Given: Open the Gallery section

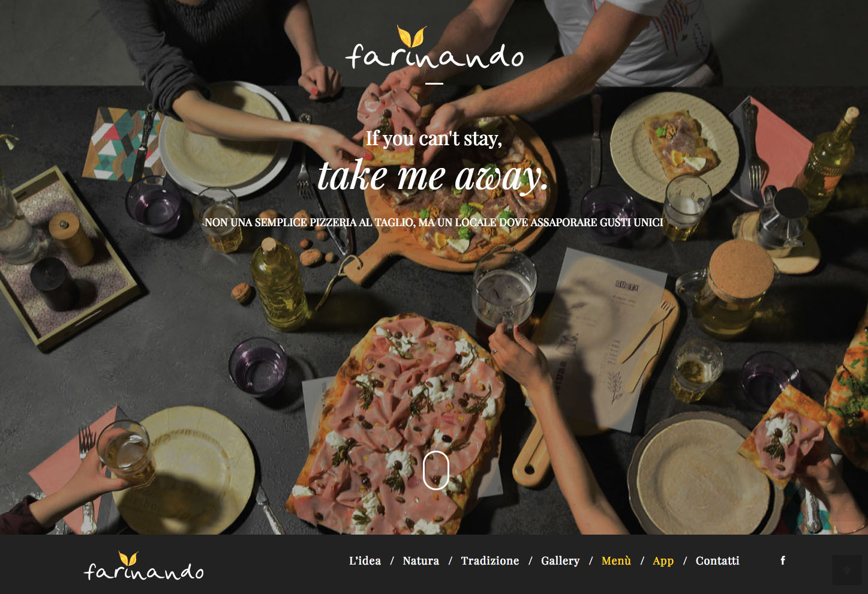Looking at the screenshot, I should click(x=560, y=561).
